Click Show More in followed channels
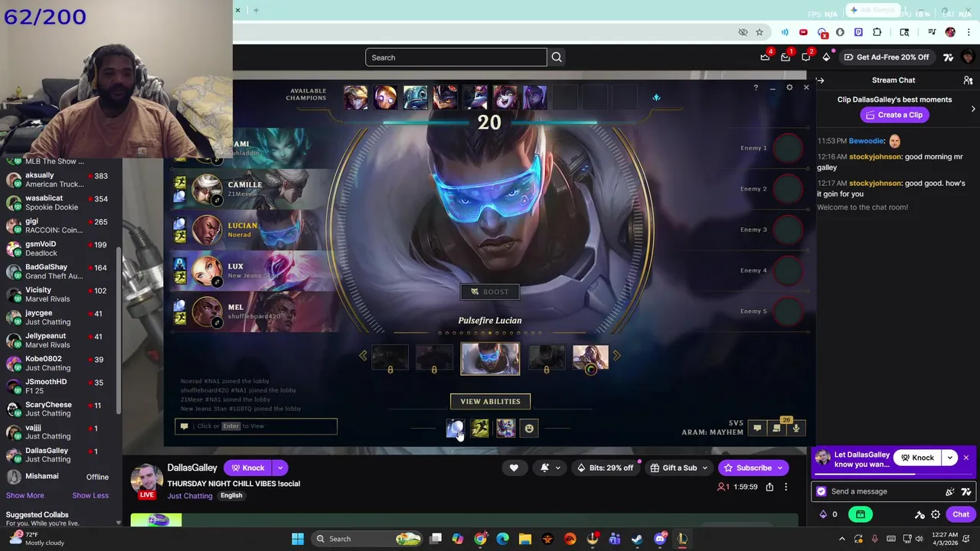Image resolution: width=980 pixels, height=551 pixels. 24,495
